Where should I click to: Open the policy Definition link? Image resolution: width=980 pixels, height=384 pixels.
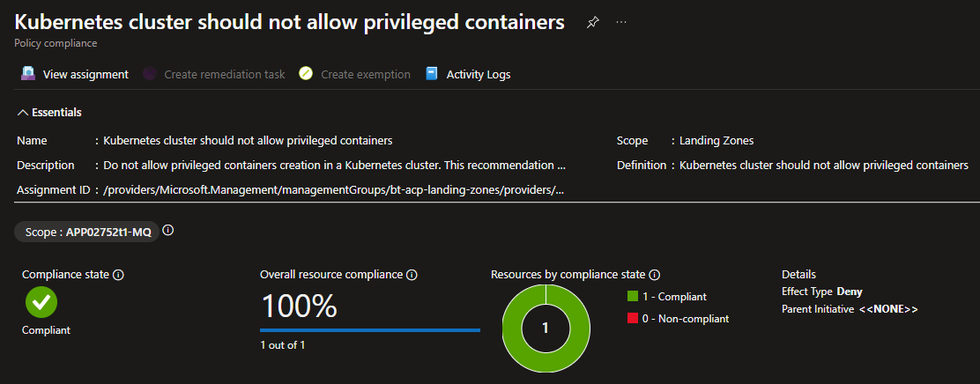coord(824,166)
